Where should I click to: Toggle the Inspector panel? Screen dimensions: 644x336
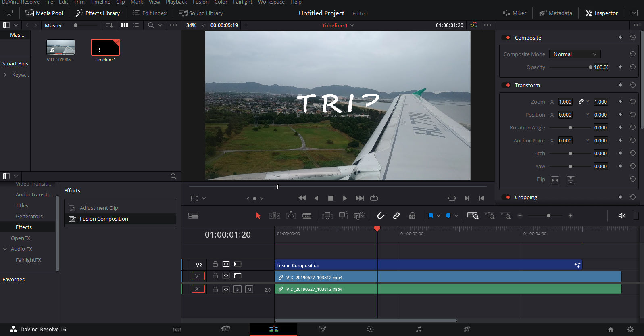[601, 13]
